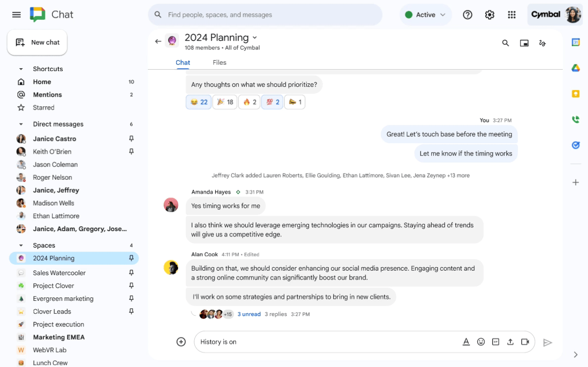Open the main menu hamburger icon
Screen dimensions: 588x367
click(16, 15)
